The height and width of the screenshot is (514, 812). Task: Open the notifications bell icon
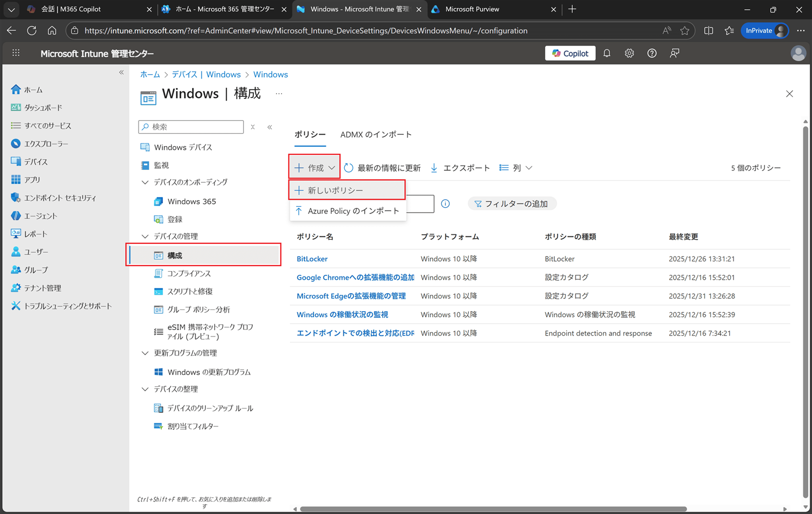tap(607, 53)
